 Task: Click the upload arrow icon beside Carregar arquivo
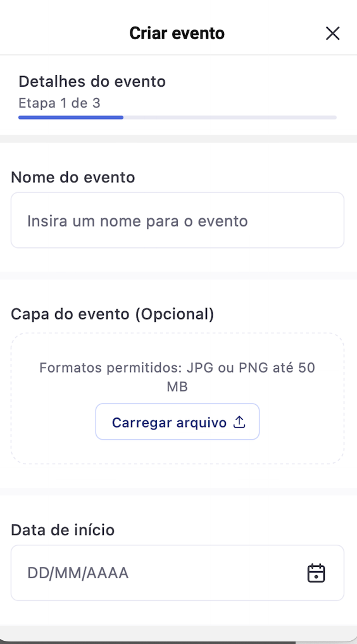pyautogui.click(x=239, y=422)
